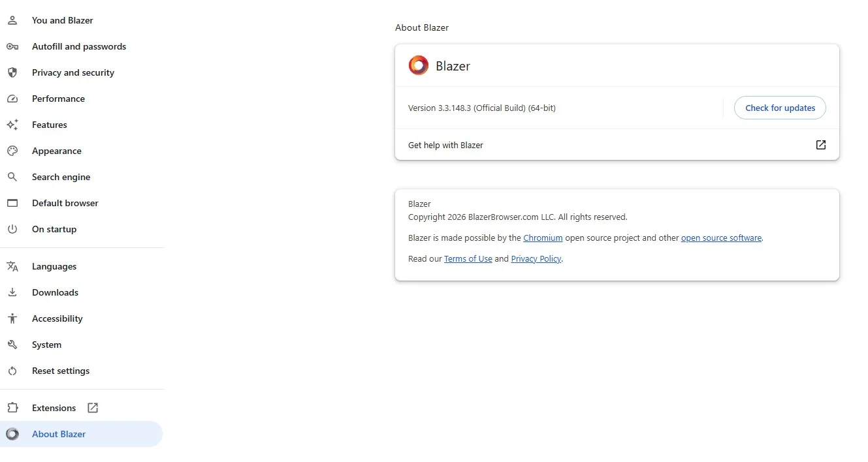Click the Blazer ring icon in sidebar
Screen dimensions: 868x462
[x=12, y=434]
